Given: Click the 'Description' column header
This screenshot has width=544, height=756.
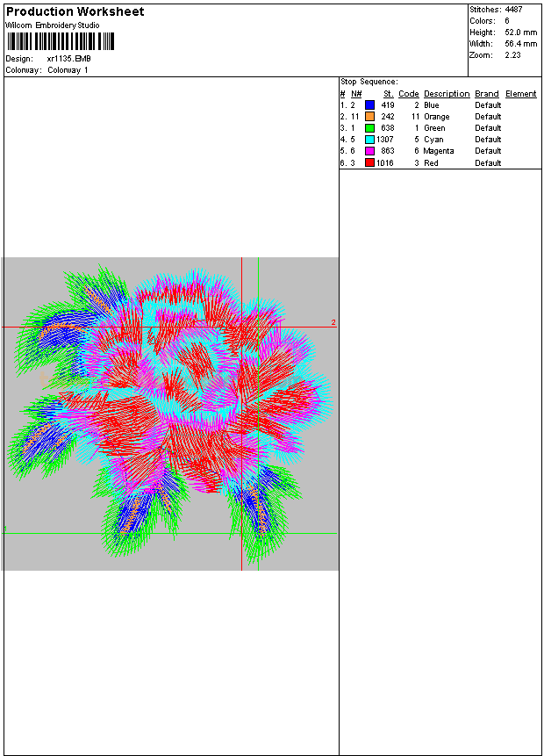Looking at the screenshot, I should (447, 94).
